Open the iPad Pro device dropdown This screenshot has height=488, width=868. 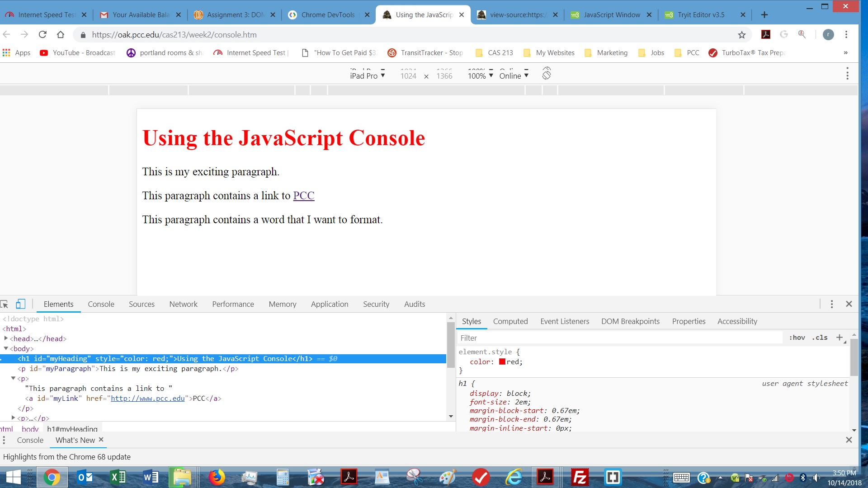pyautogui.click(x=367, y=75)
